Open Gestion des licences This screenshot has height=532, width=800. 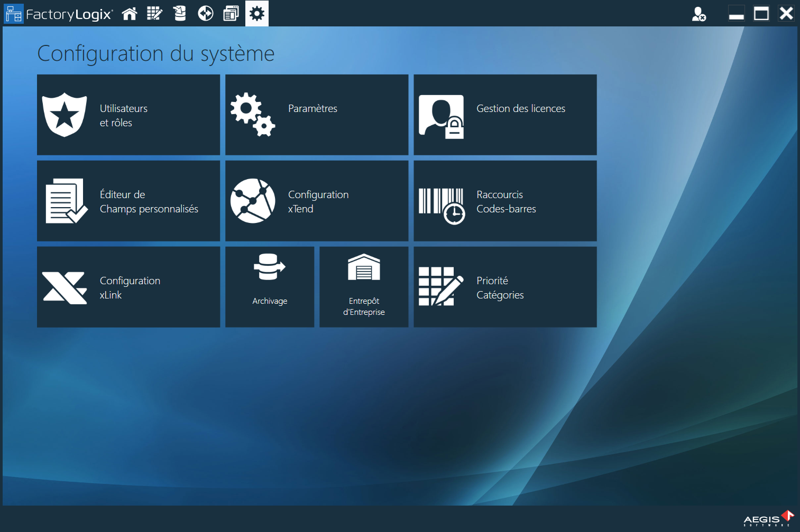[x=505, y=115]
